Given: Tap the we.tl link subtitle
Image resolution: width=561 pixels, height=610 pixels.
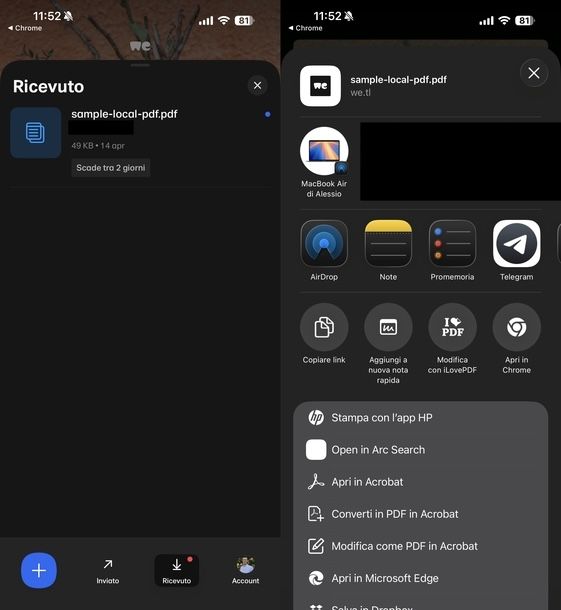Looking at the screenshot, I should (360, 93).
